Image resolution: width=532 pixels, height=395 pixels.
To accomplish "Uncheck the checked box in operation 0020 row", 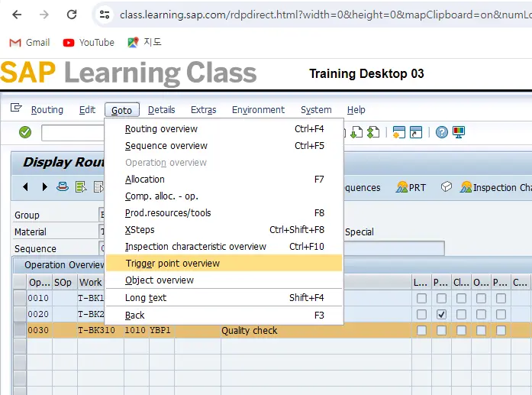I will (441, 314).
